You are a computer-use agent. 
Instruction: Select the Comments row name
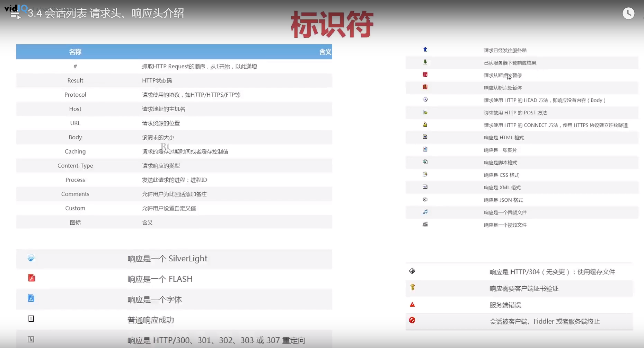tap(75, 194)
